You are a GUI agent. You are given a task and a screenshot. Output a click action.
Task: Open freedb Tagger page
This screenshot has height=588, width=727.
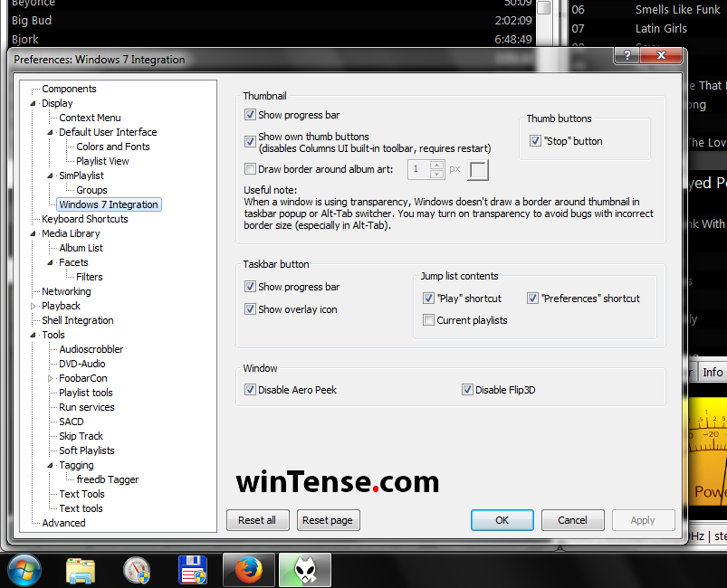[108, 479]
